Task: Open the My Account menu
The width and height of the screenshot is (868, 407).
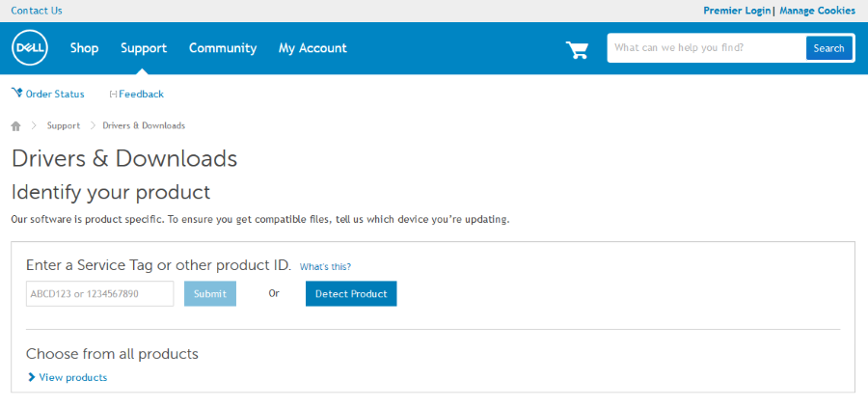Action: click(312, 48)
